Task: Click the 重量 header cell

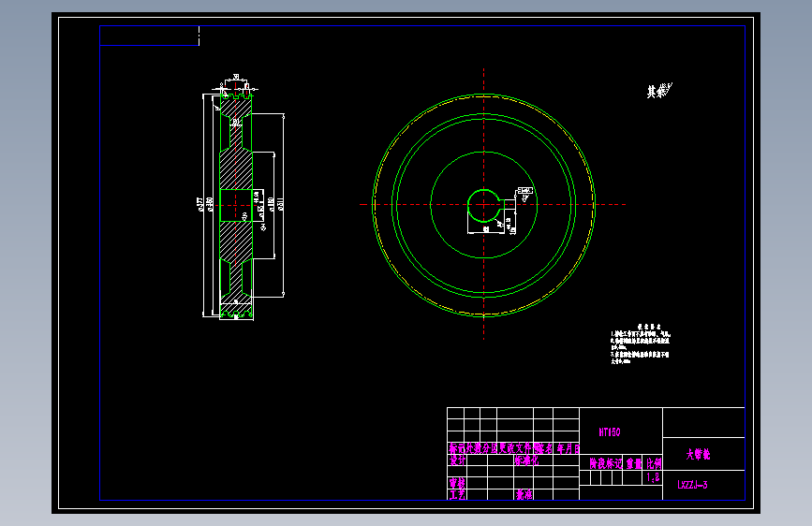Action: 634,463
